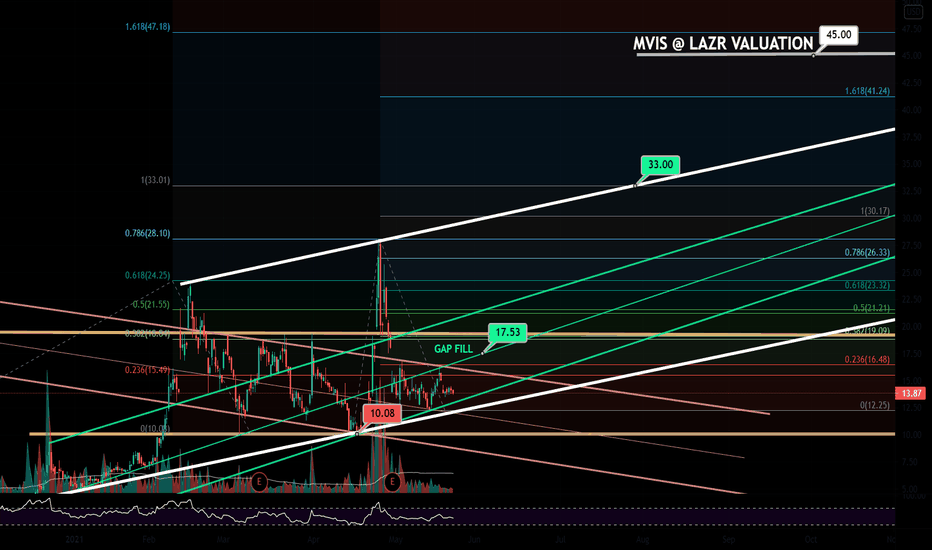
Task: Click the 'MVIS @ LAZR VALUATION' text label
Action: pos(723,43)
